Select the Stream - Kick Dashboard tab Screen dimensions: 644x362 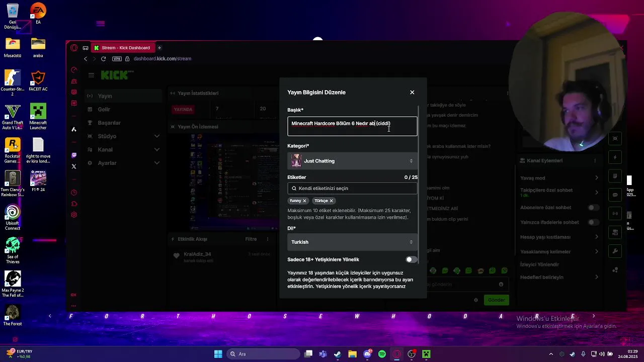pyautogui.click(x=122, y=48)
